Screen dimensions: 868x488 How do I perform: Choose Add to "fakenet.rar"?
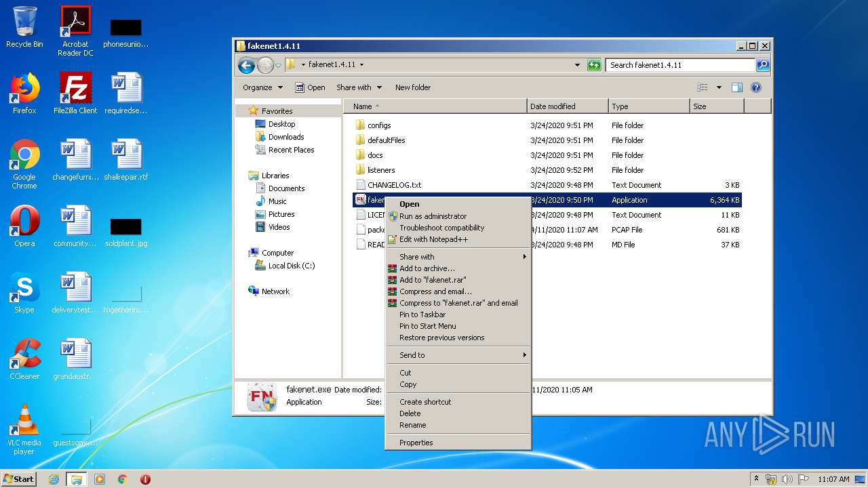[458, 280]
